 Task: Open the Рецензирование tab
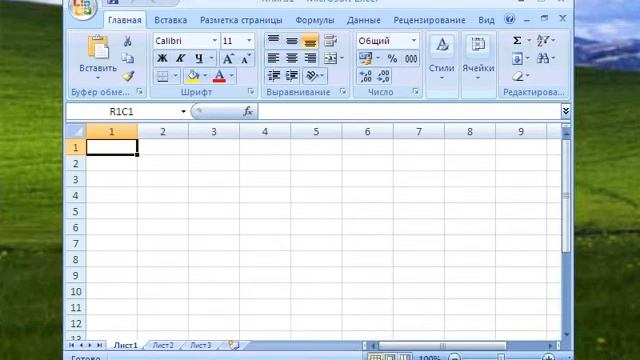(x=429, y=20)
